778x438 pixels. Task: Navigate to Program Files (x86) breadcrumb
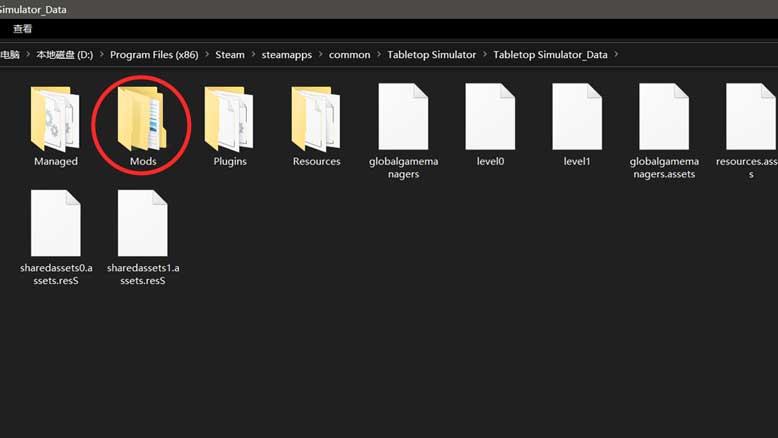point(154,55)
